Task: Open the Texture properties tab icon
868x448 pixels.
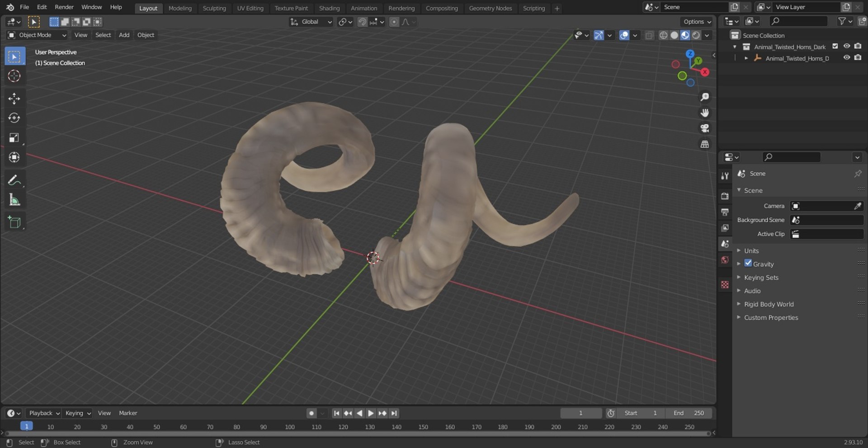Action: 725,284
